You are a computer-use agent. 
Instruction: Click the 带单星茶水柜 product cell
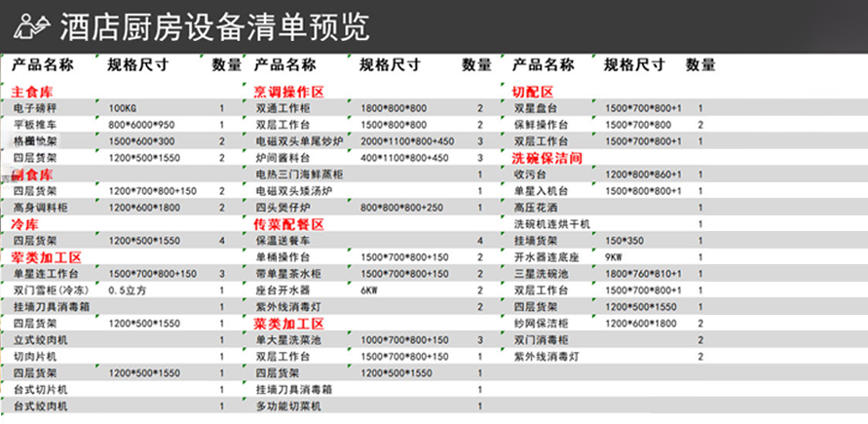[287, 274]
